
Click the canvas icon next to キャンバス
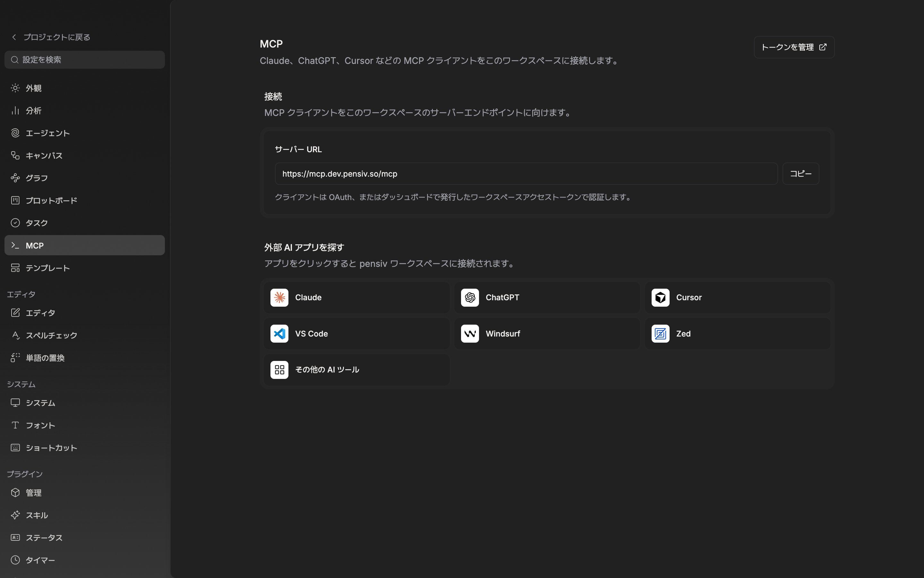pyautogui.click(x=15, y=155)
